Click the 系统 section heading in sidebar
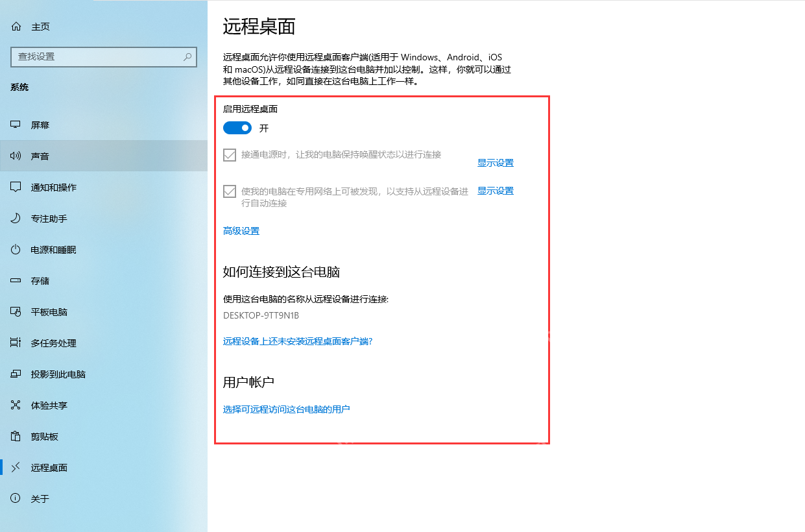 (19, 87)
